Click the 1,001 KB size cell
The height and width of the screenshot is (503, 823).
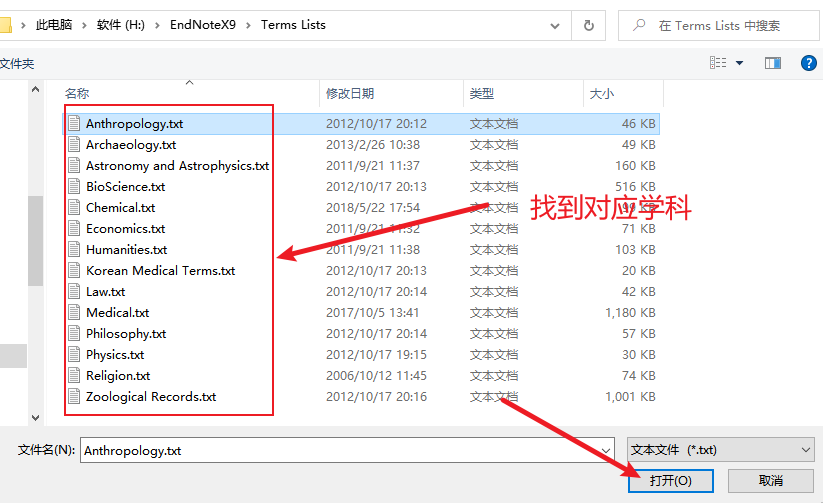pyautogui.click(x=630, y=396)
